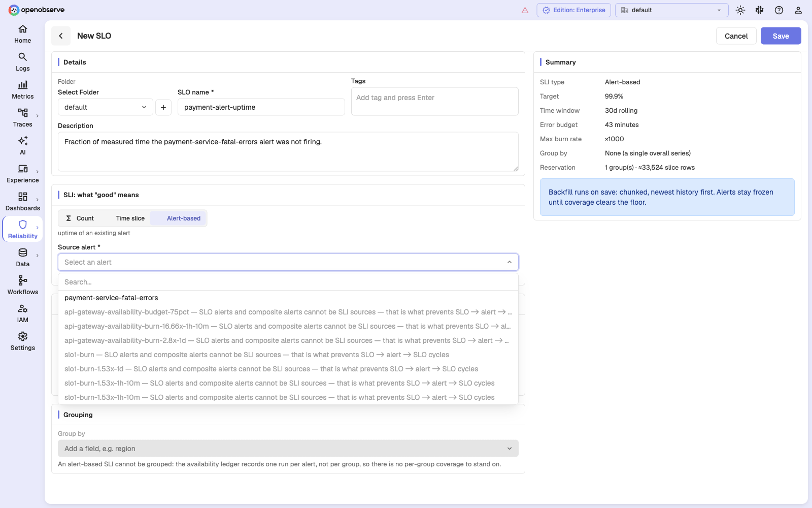Go back with the arrow button
The width and height of the screenshot is (812, 508).
(x=61, y=36)
